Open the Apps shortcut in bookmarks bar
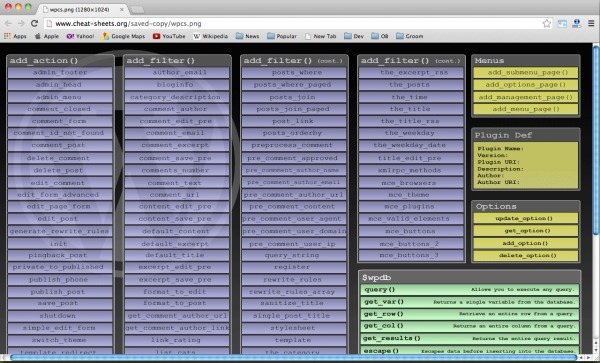Image resolution: width=600 pixels, height=363 pixels. tap(15, 36)
